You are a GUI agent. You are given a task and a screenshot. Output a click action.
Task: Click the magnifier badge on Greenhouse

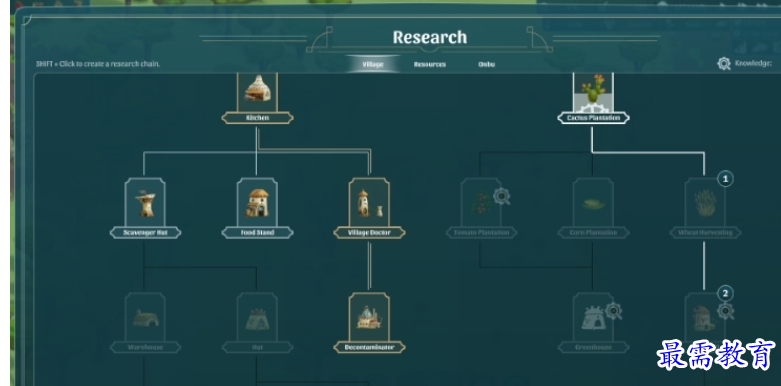[614, 311]
